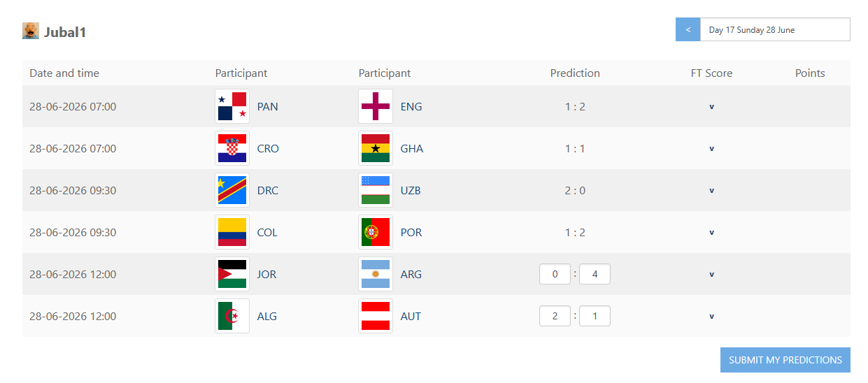
Task: Click the COL team name link
Action: (267, 233)
